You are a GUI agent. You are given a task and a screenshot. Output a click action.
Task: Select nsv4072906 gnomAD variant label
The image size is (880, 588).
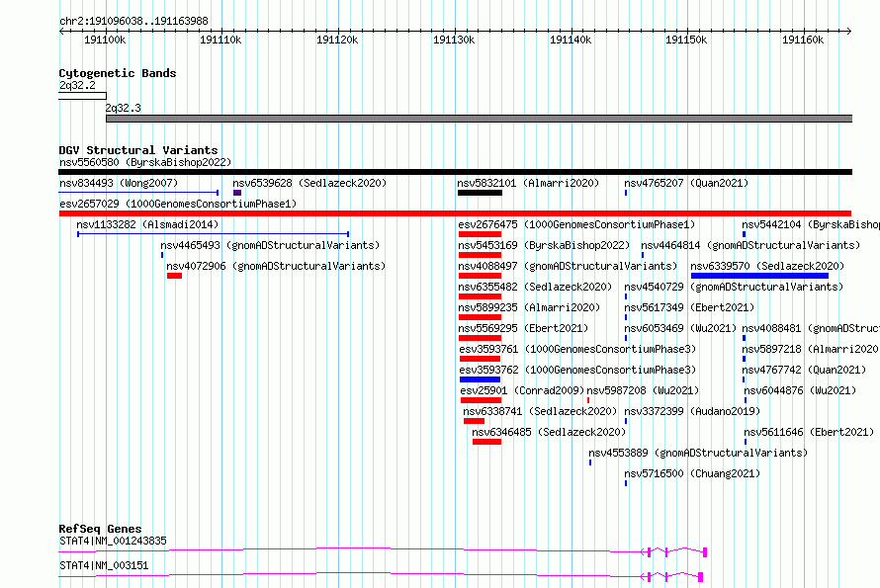pos(276,267)
